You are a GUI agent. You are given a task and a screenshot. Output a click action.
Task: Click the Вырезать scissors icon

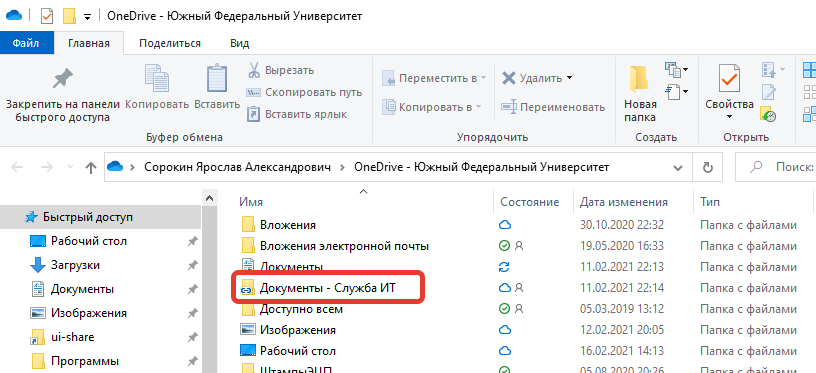[253, 70]
